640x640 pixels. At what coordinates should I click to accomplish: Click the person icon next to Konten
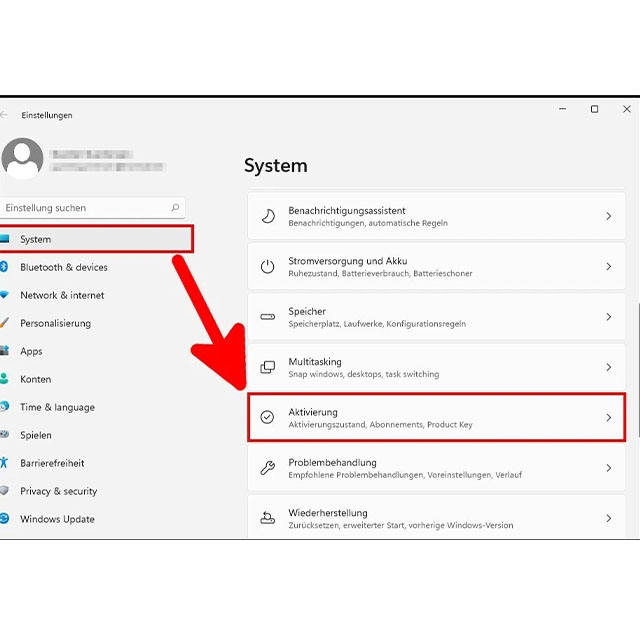pos(4,379)
